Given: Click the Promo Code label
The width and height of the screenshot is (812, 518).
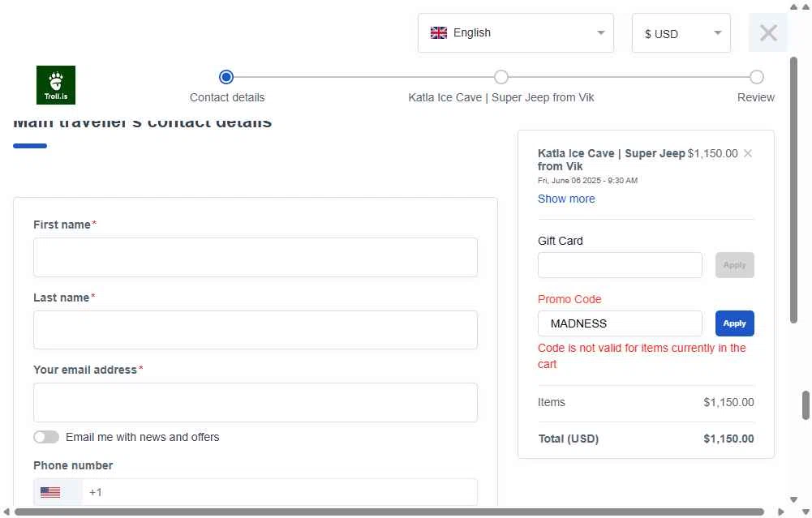Looking at the screenshot, I should (x=569, y=299).
